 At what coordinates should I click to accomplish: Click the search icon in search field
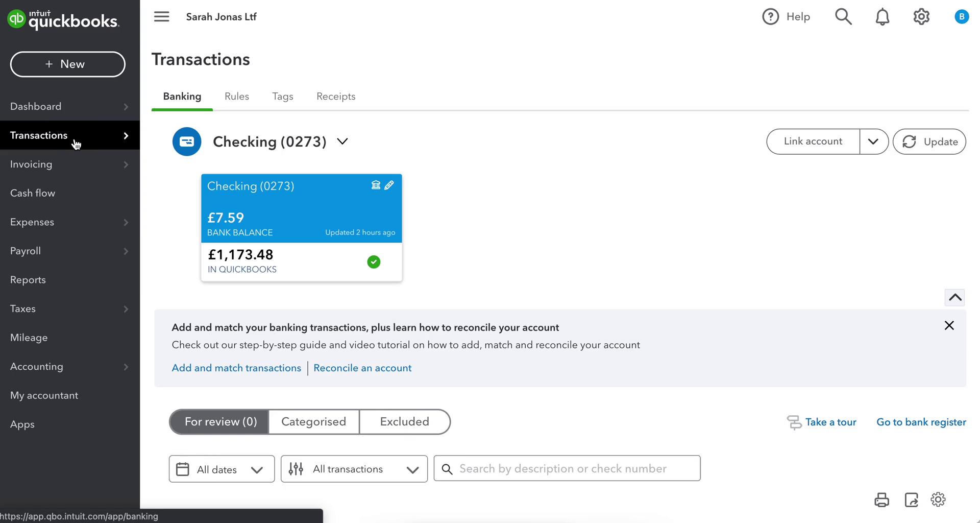click(447, 469)
